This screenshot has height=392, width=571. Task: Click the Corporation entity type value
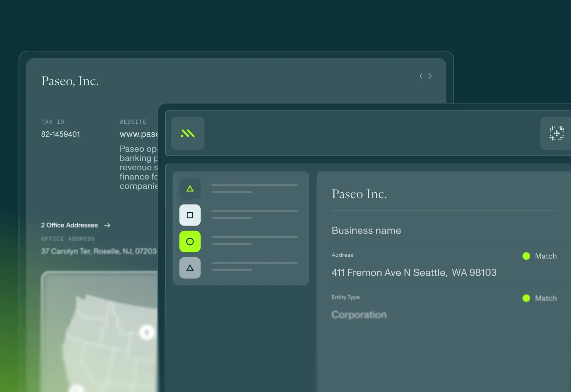[x=359, y=315]
